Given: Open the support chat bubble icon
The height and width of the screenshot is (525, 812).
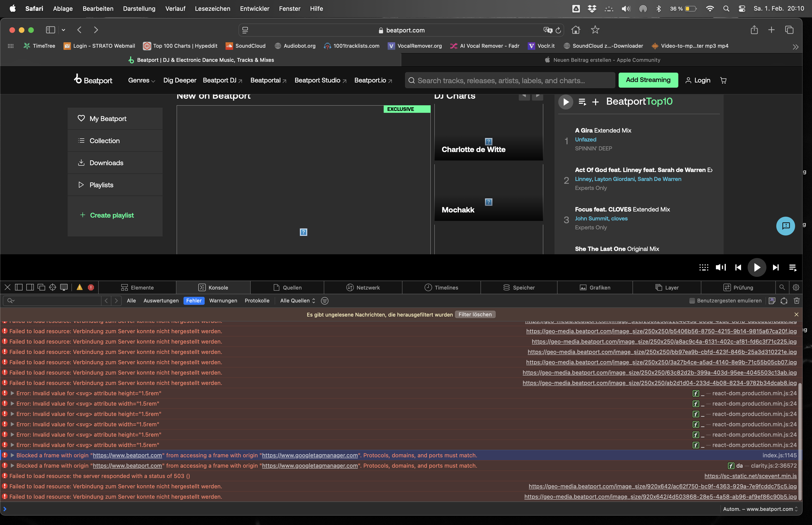Looking at the screenshot, I should click(x=785, y=226).
